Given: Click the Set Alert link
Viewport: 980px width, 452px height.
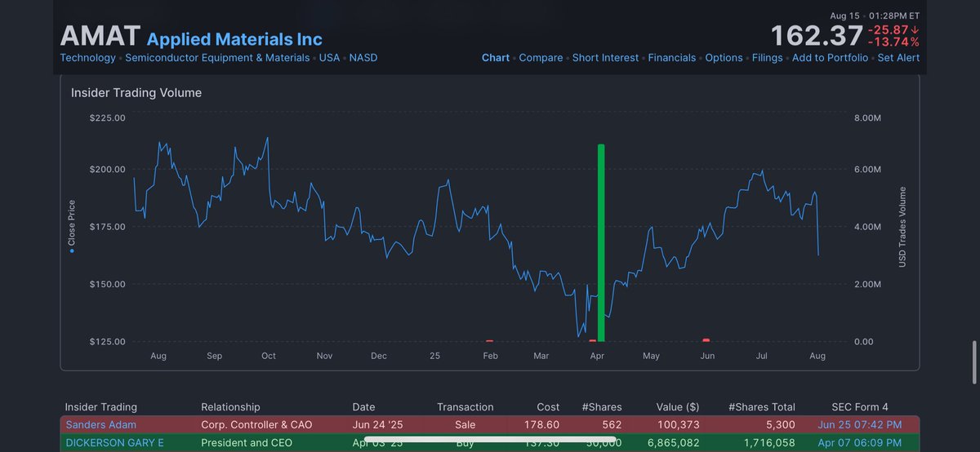Looking at the screenshot, I should 898,58.
